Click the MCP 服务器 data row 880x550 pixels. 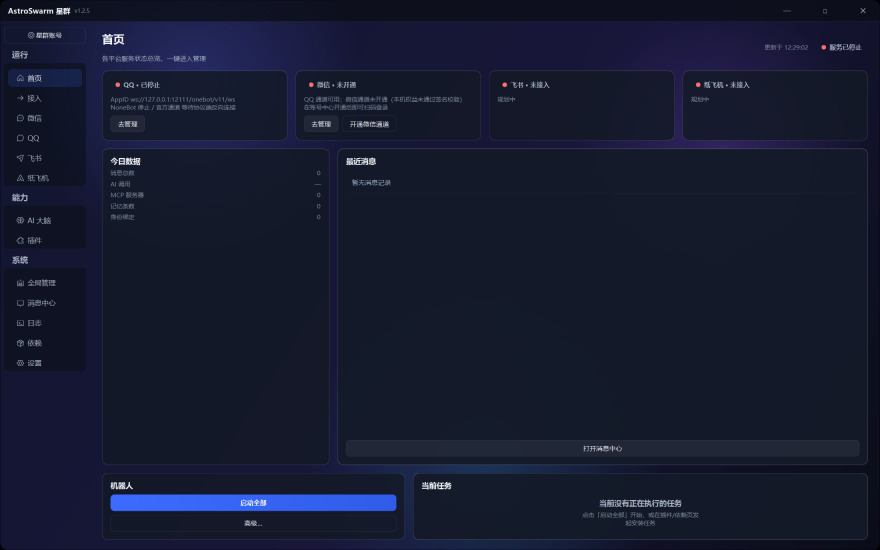point(216,195)
